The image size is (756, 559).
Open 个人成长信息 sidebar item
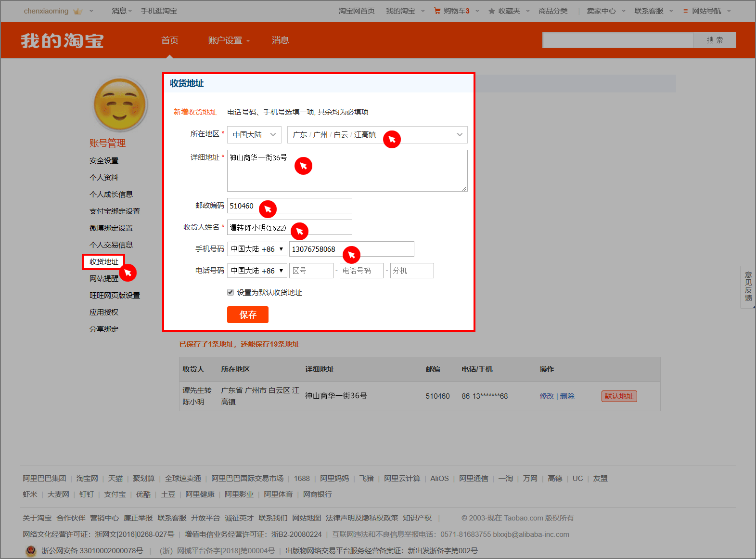tap(111, 195)
